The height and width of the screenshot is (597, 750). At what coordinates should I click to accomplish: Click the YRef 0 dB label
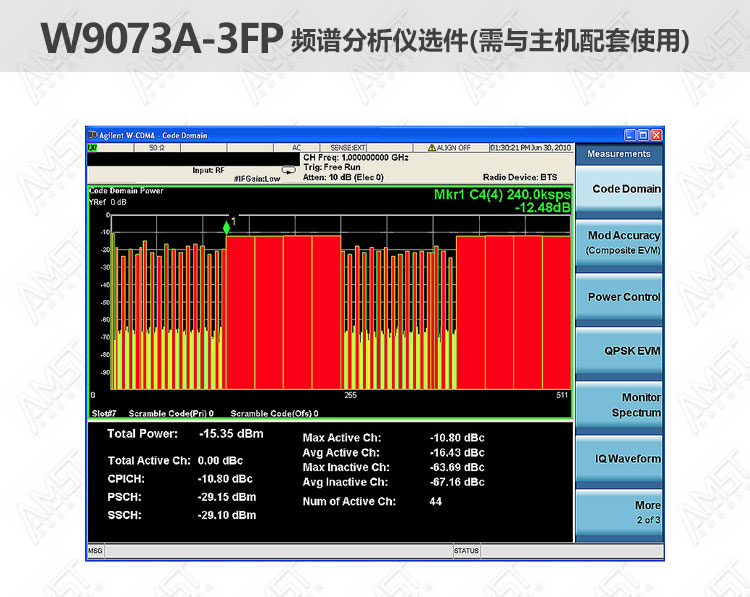(108, 202)
